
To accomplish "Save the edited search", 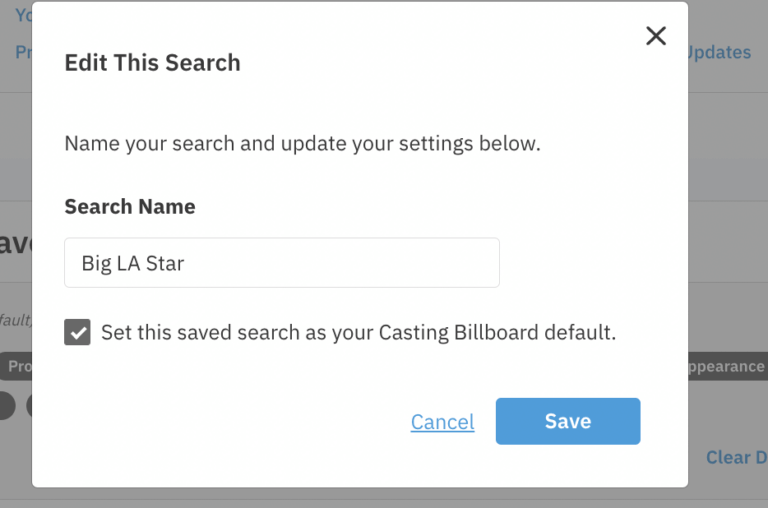I will (x=568, y=421).
